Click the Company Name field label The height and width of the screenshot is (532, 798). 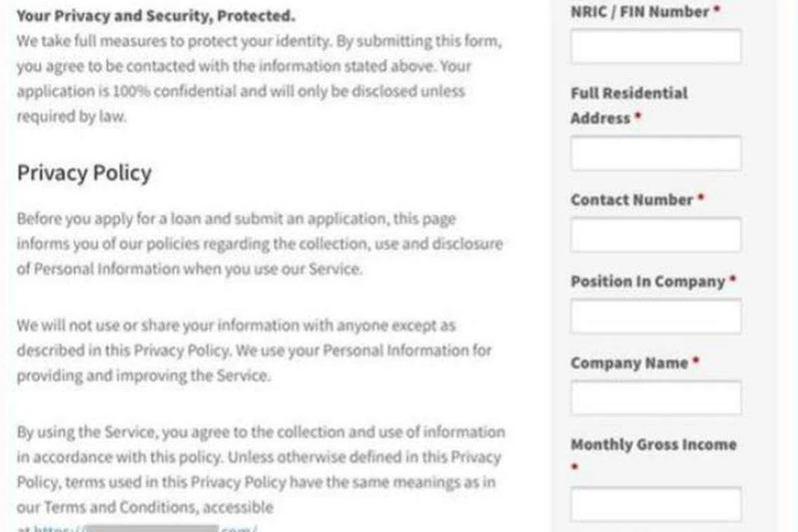pyautogui.click(x=629, y=363)
